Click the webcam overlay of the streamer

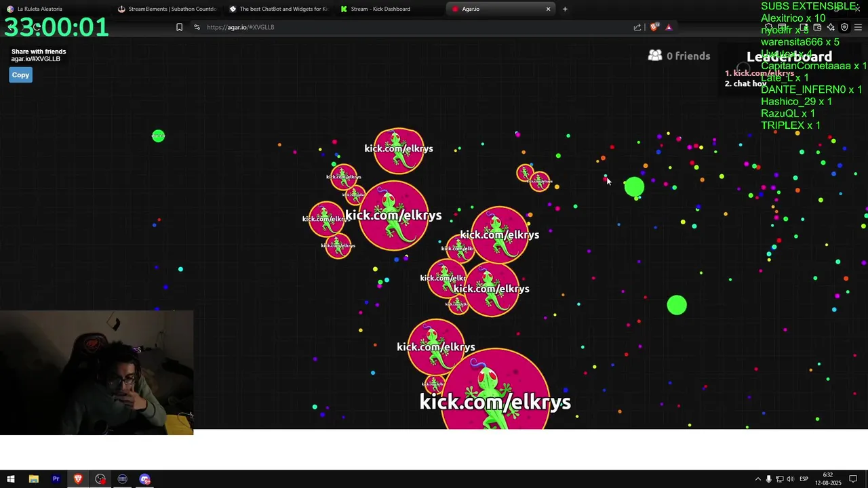[x=97, y=373]
